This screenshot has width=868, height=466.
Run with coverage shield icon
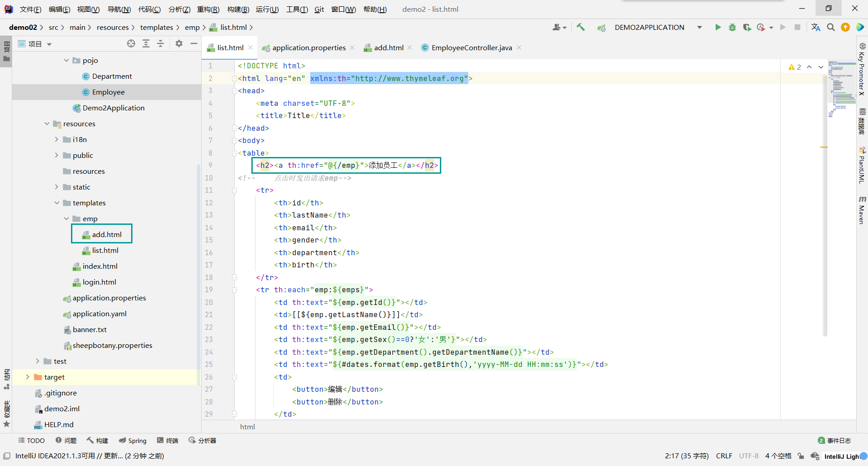(x=747, y=27)
